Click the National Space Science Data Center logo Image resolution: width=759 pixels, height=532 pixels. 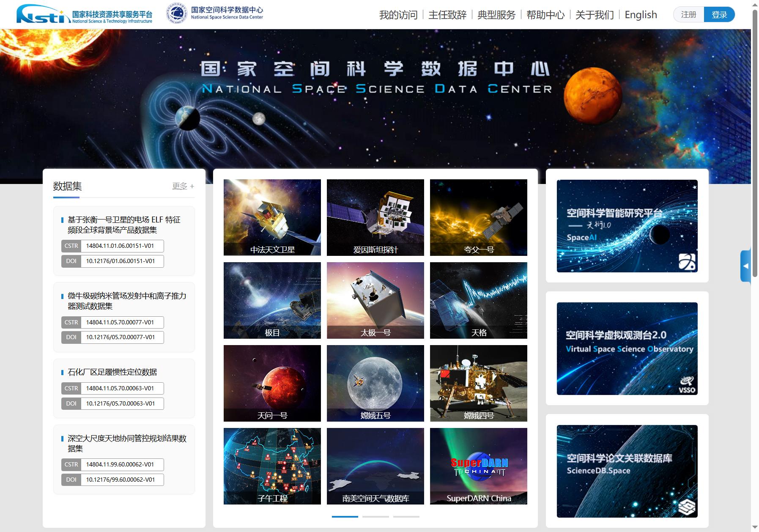click(215, 13)
